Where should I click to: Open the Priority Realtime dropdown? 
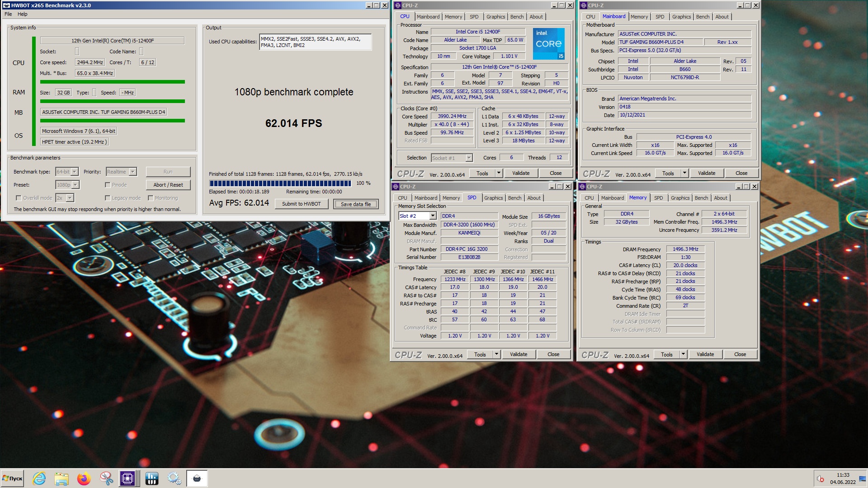point(121,172)
